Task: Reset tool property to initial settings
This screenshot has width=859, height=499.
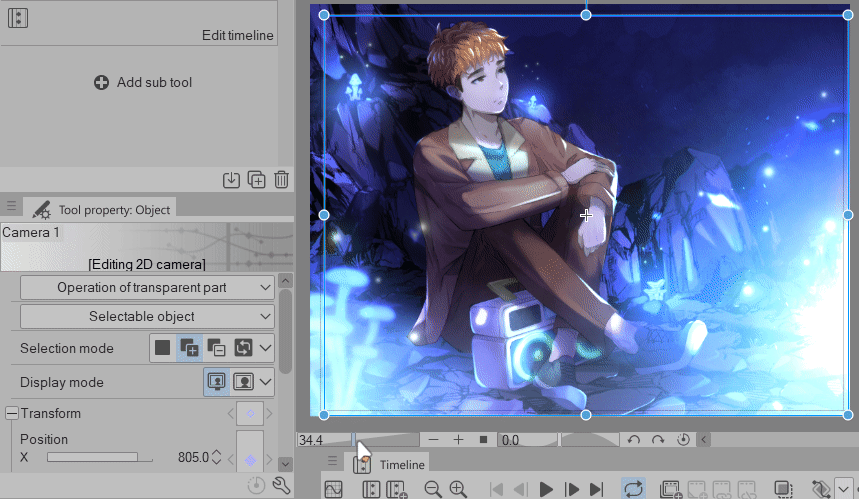Action: coord(256,485)
